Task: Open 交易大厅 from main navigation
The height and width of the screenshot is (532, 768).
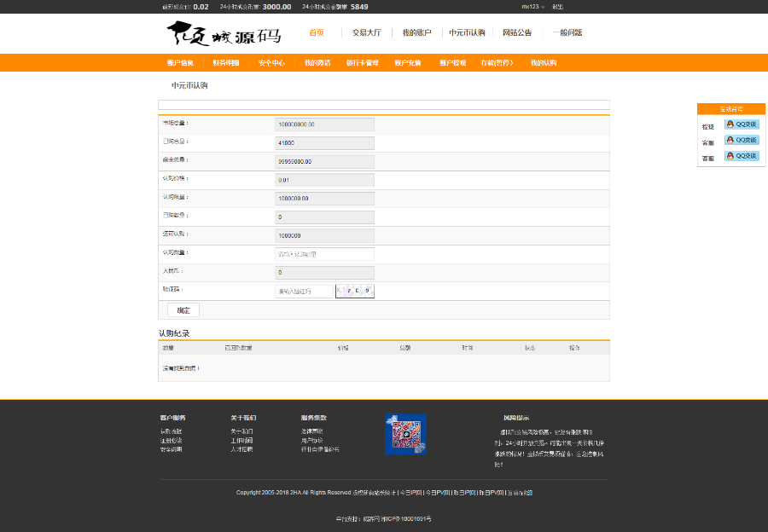Action: point(366,32)
